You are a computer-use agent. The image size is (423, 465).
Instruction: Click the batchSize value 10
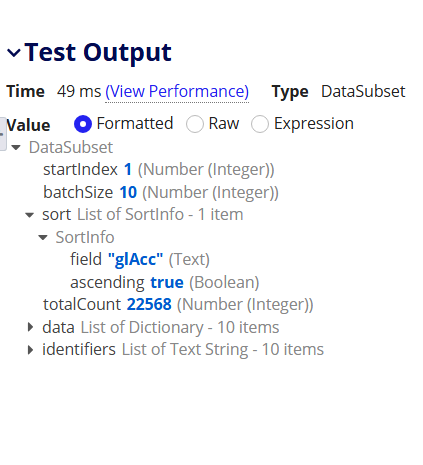click(128, 192)
